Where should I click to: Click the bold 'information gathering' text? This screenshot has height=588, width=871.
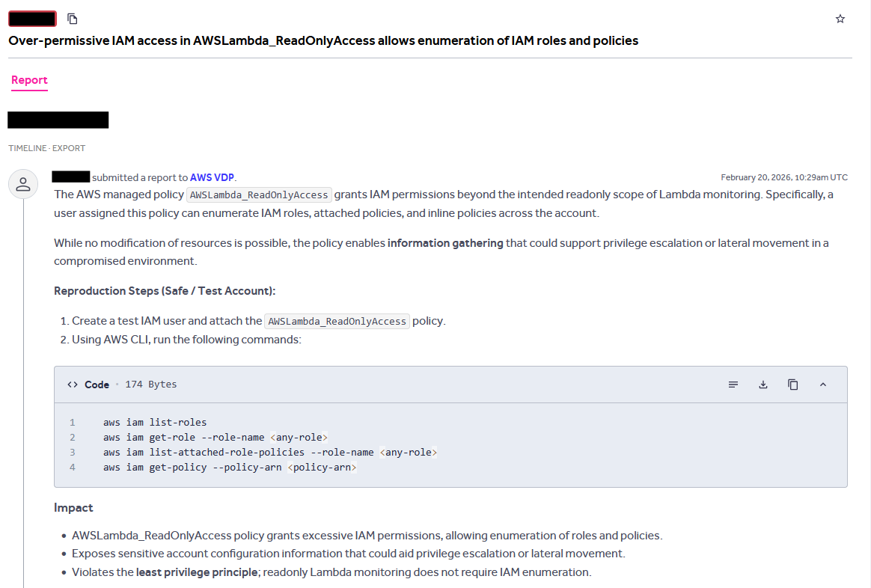[x=445, y=243]
